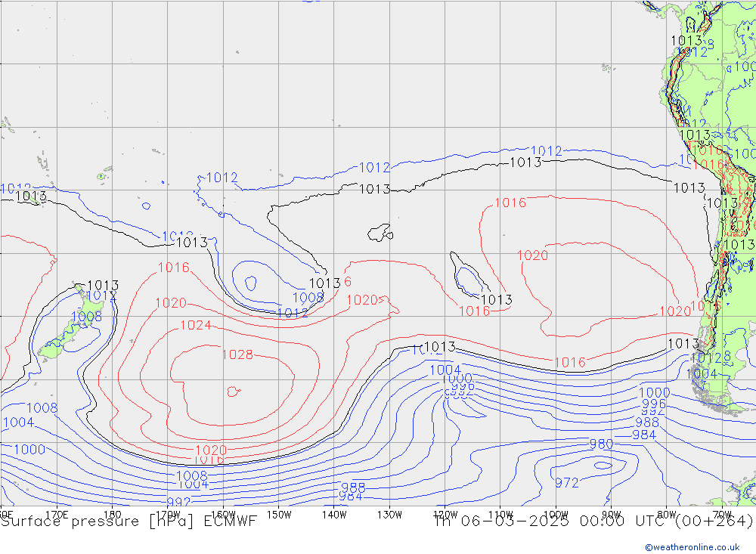Click the small closed blue contour inside the 972 low
Image resolution: width=756 pixels, height=554 pixels.
[x=603, y=466]
